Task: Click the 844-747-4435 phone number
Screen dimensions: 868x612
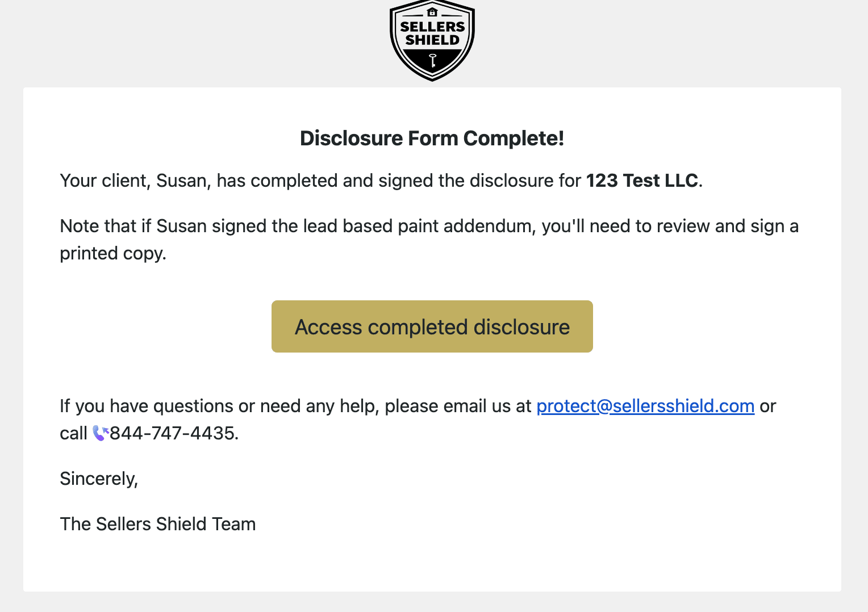Action: [x=172, y=433]
